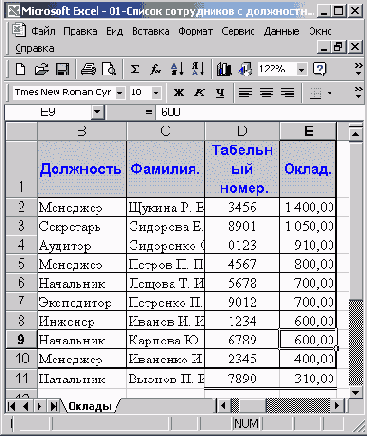Screen dimensions: 367x436
Task: Open the font name dropdown list
Action: pos(120,93)
